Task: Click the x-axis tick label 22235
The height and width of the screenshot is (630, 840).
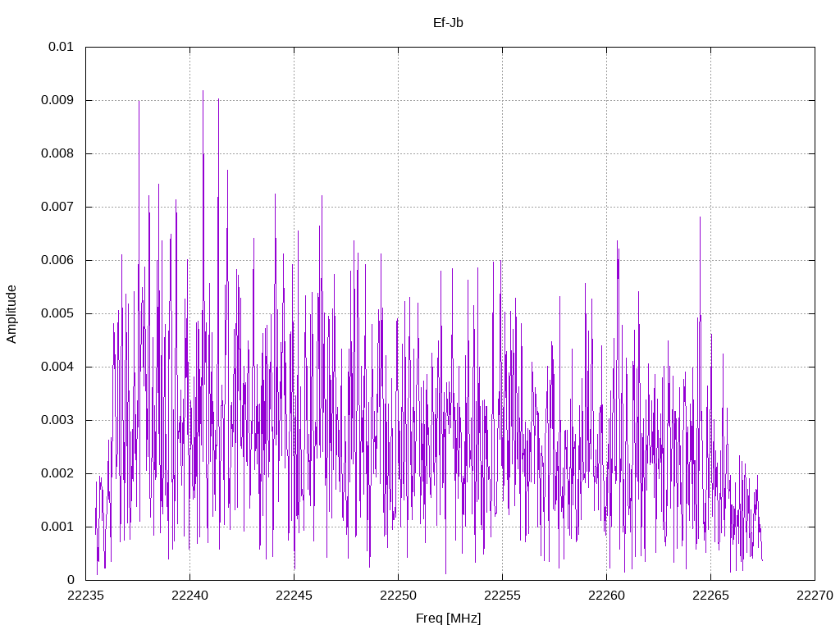Action: pos(85,596)
